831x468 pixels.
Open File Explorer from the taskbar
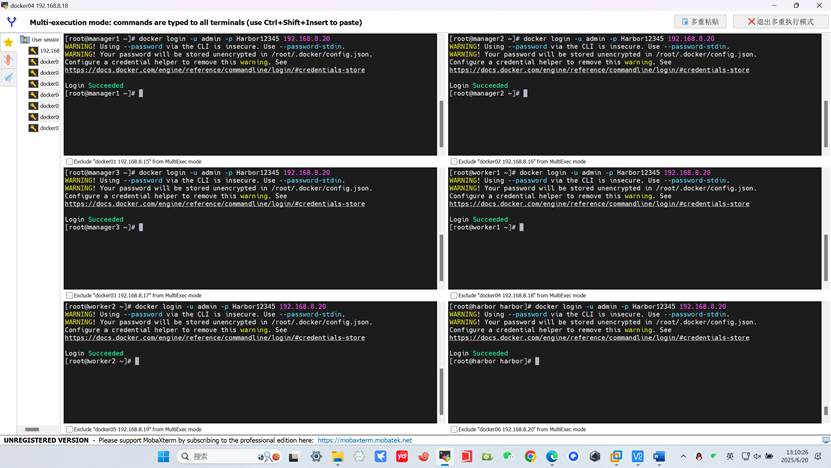[x=338, y=456]
